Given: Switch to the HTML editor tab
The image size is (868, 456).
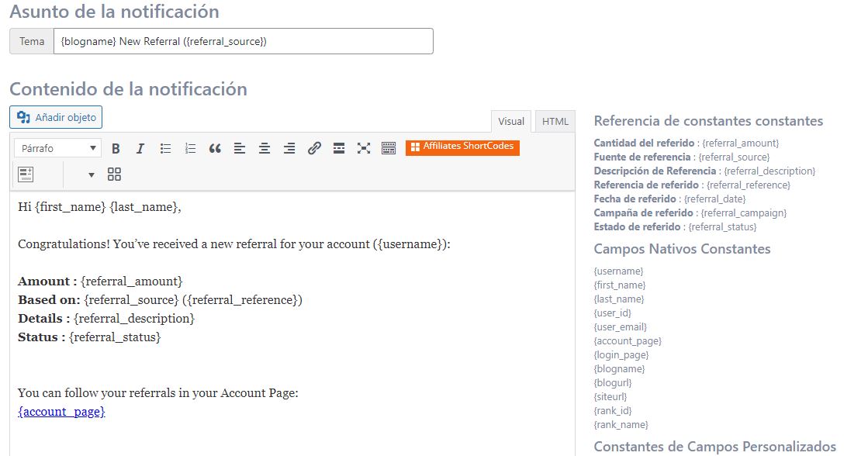Looking at the screenshot, I should tap(555, 121).
